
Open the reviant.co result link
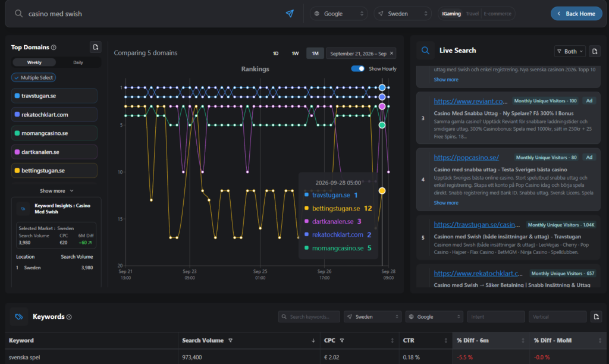471,101
